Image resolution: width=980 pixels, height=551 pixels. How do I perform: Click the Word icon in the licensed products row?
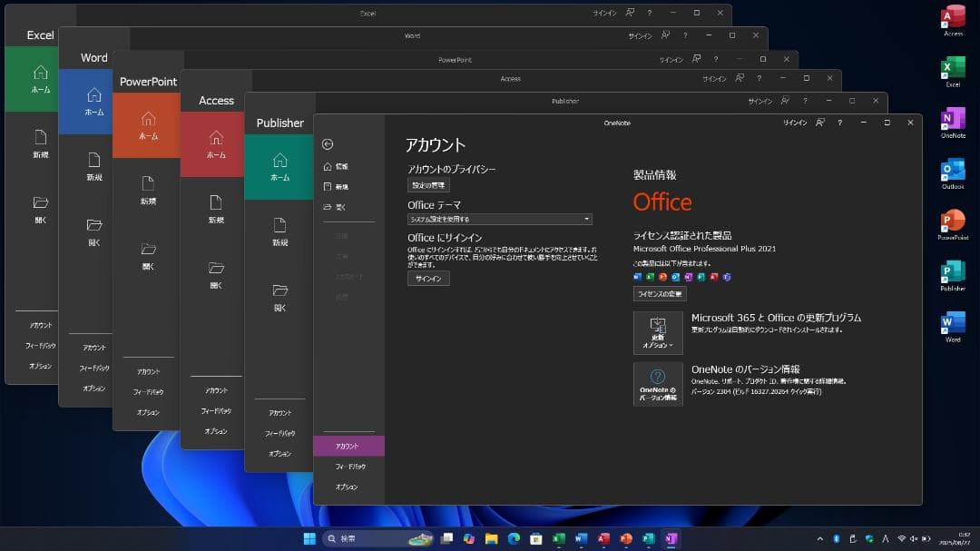[637, 277]
